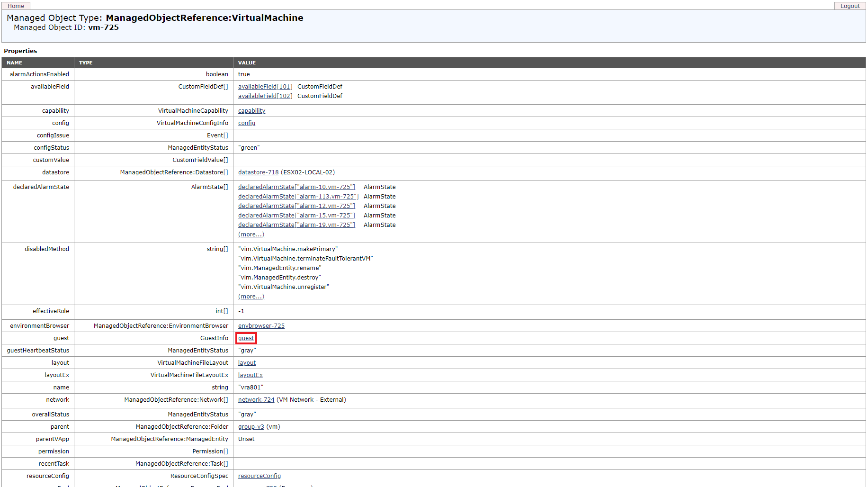868x487 pixels.
Task: Open the config VirtualMachineConfigInfo link
Action: tap(246, 123)
